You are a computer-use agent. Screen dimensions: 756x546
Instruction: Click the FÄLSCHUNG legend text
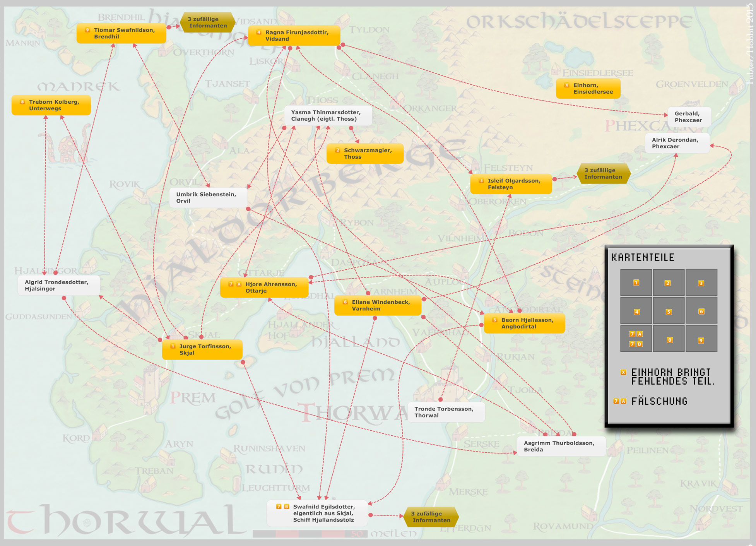(660, 401)
